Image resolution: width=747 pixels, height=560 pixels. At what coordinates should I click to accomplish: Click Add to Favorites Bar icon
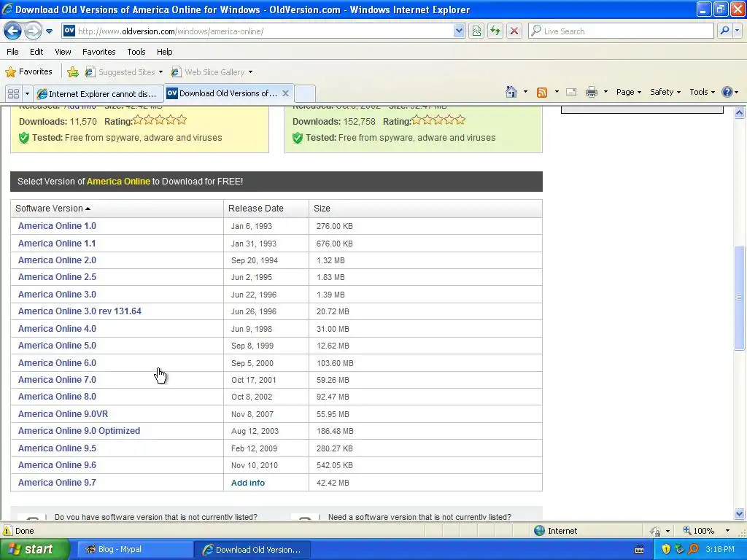click(x=73, y=72)
